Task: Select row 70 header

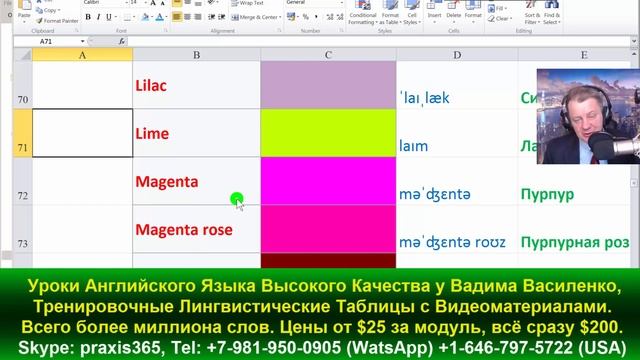Action: coord(23,84)
